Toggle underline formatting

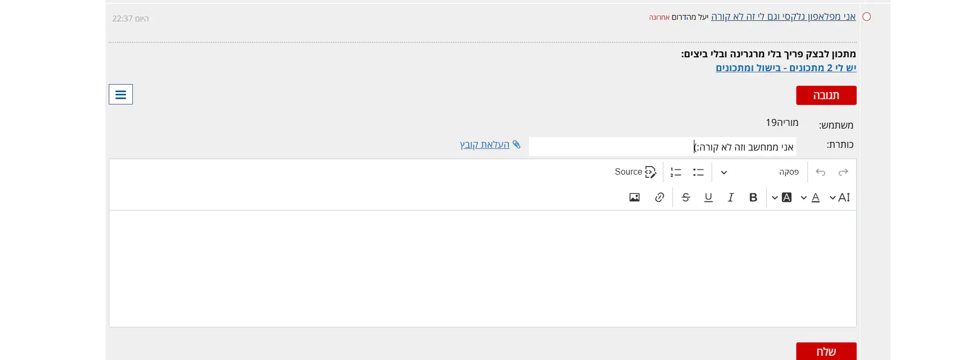tap(708, 197)
